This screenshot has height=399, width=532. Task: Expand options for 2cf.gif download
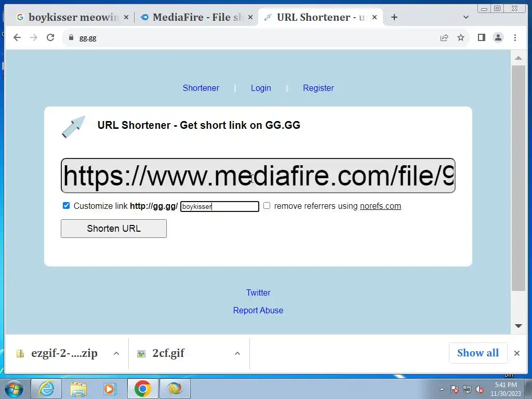[237, 353]
